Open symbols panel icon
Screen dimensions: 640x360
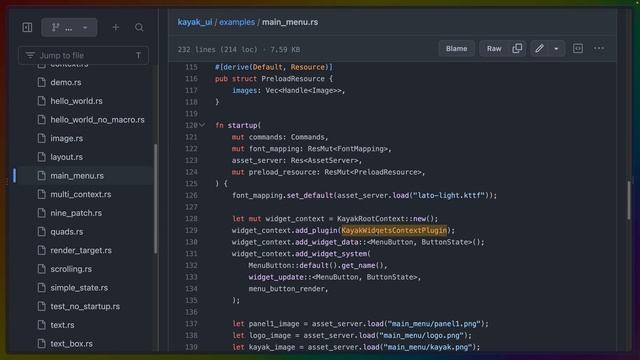(578, 49)
